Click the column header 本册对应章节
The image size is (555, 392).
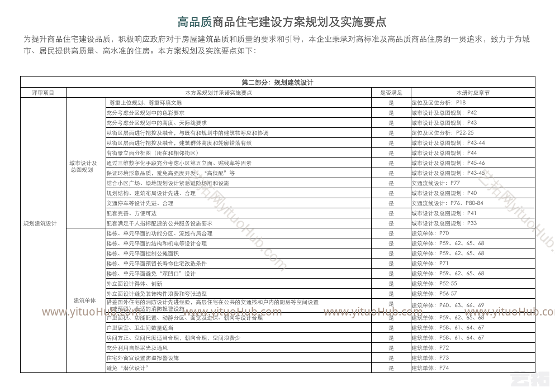(x=473, y=93)
